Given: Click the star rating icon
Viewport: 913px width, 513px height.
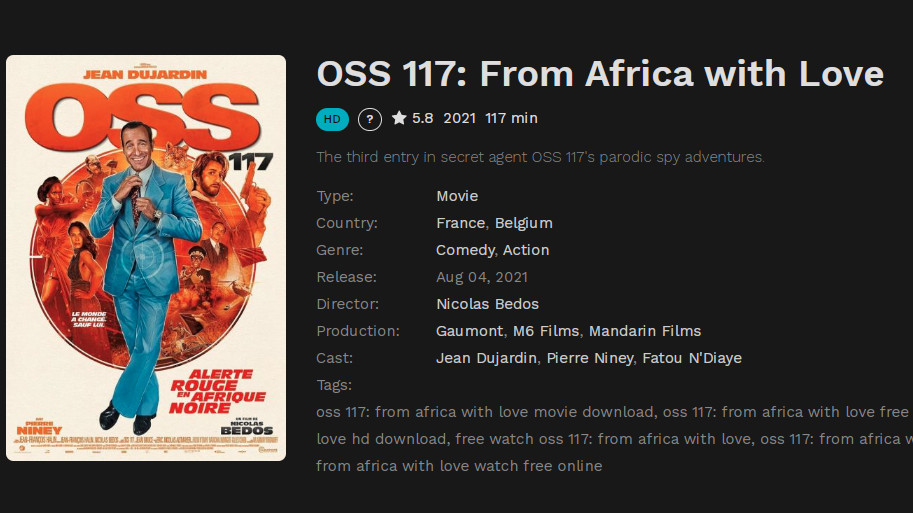Looking at the screenshot, I should tap(399, 118).
